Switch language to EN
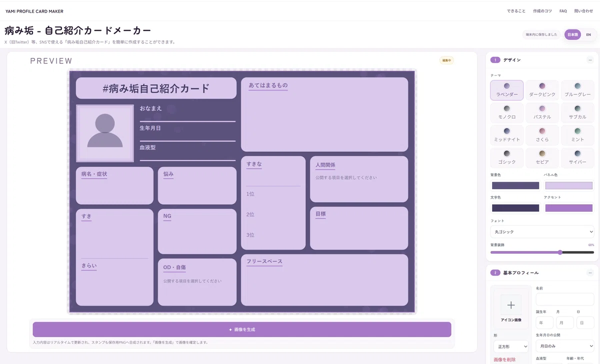The image size is (600, 364). pyautogui.click(x=588, y=34)
